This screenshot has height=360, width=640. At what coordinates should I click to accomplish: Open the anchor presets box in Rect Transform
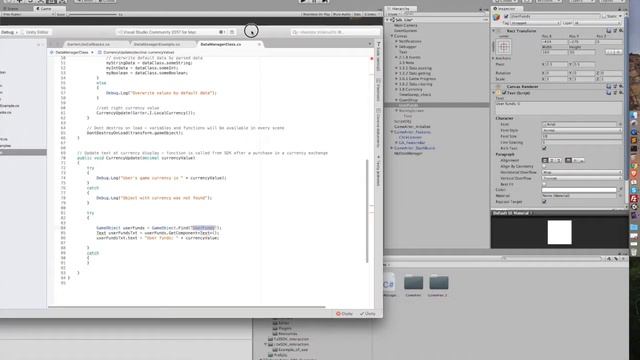click(x=504, y=47)
